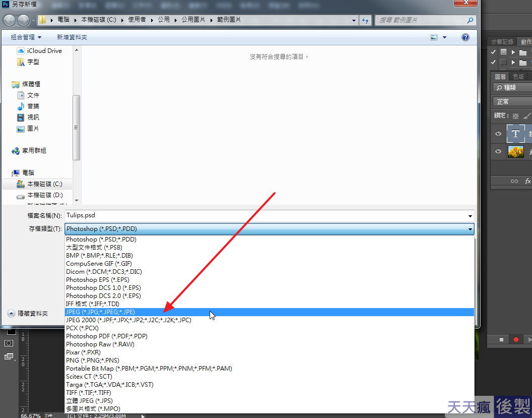The height and width of the screenshot is (418, 532).
Task: Select Targa (*.TGA;*.VDA;*.ICB;*.VST) format
Action: [270, 384]
